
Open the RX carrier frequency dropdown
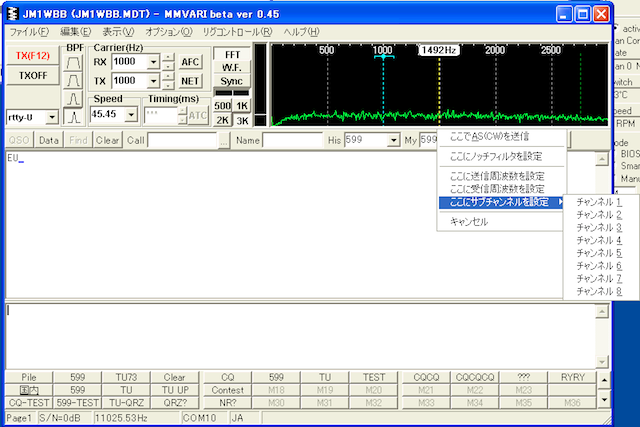click(x=153, y=62)
